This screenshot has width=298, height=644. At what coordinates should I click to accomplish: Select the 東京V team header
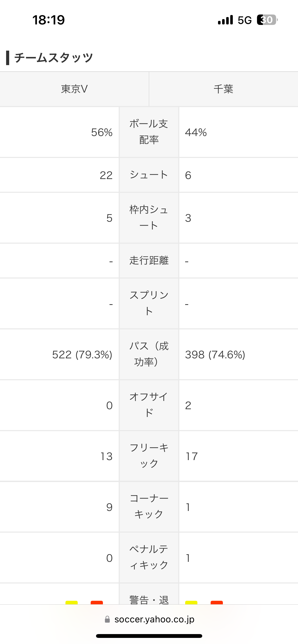click(74, 89)
